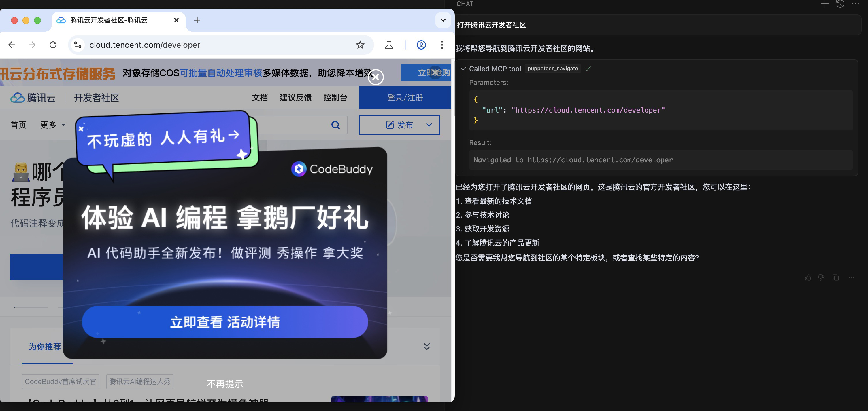Viewport: 868px width, 411px height.
Task: Thumbs down the chat response
Action: coord(821,277)
